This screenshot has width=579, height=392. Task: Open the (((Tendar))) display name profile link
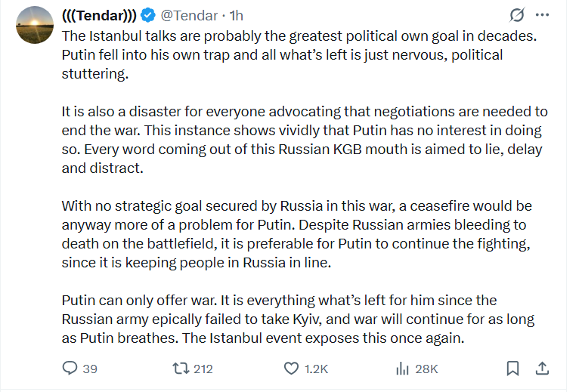(99, 16)
